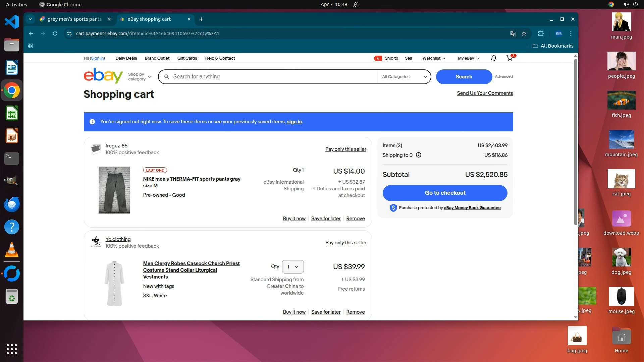Open the eBay notifications bell

(493, 58)
